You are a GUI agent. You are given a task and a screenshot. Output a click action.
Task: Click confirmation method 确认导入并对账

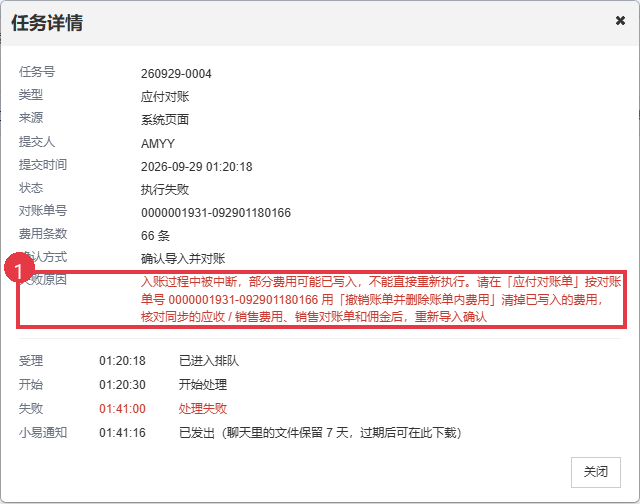tap(183, 258)
